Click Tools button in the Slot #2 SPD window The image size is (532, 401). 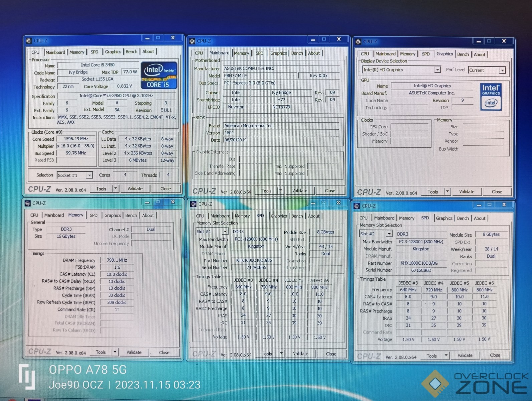coord(432,356)
